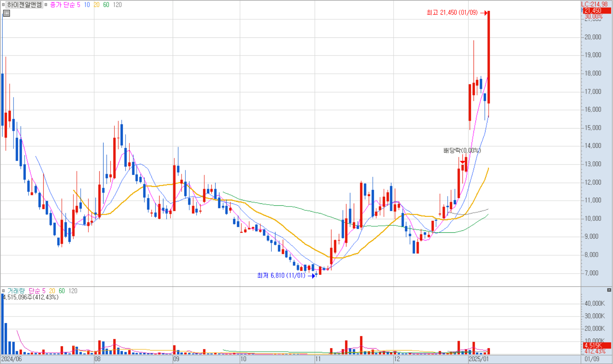Select the orange 20 price moving-average label

(x=97, y=5)
